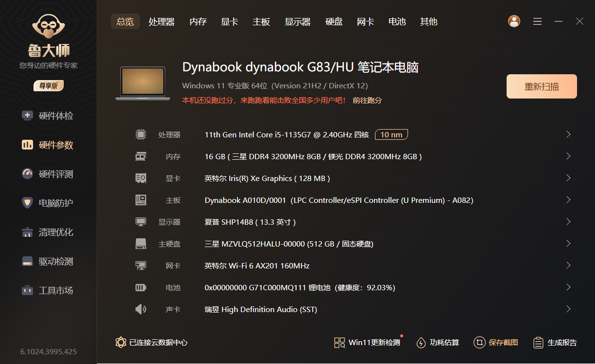The image size is (595, 364).
Task: Switch to the 总览 tab
Action: [x=125, y=22]
